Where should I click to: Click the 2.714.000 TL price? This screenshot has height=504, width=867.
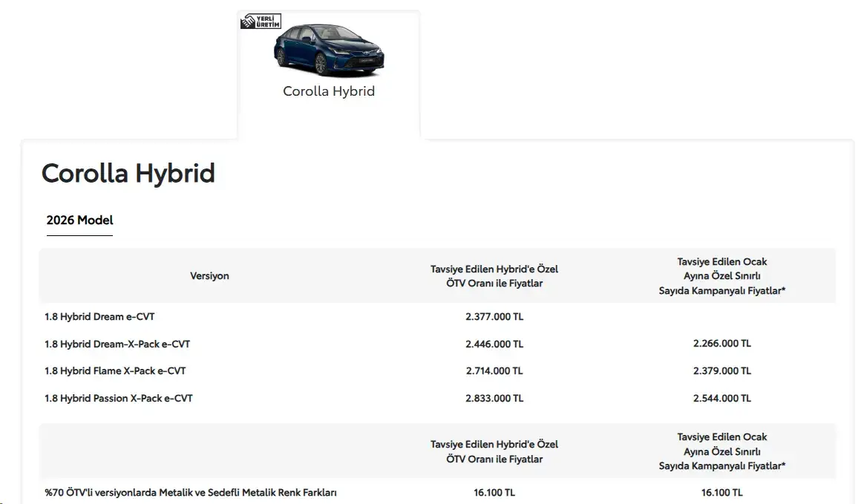tap(494, 371)
